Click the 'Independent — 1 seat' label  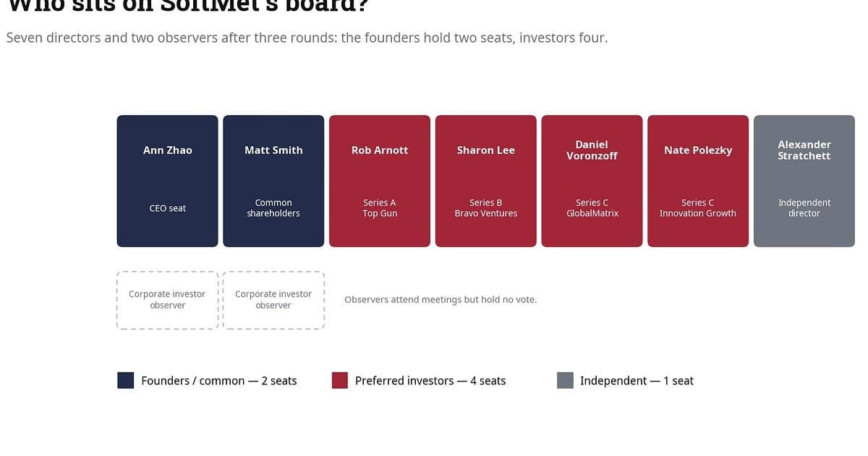[x=637, y=381]
